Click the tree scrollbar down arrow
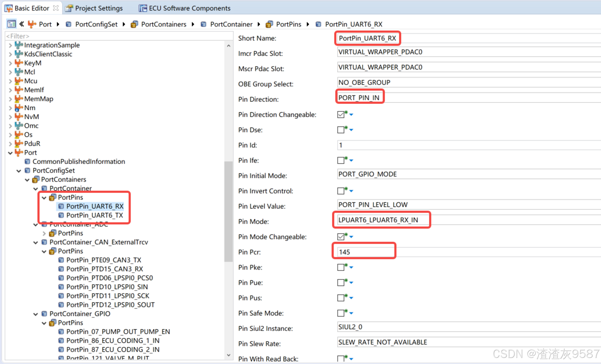Viewport: 601px width, 364px height. (x=229, y=355)
